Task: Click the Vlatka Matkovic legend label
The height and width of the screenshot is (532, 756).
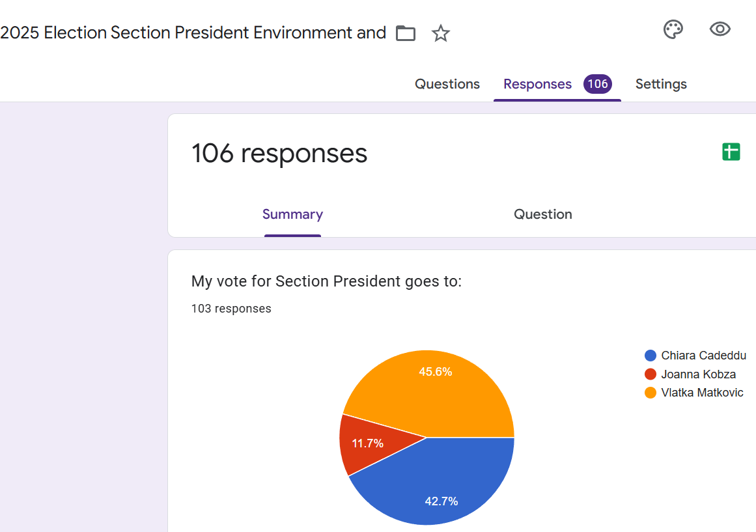Action: click(x=702, y=393)
